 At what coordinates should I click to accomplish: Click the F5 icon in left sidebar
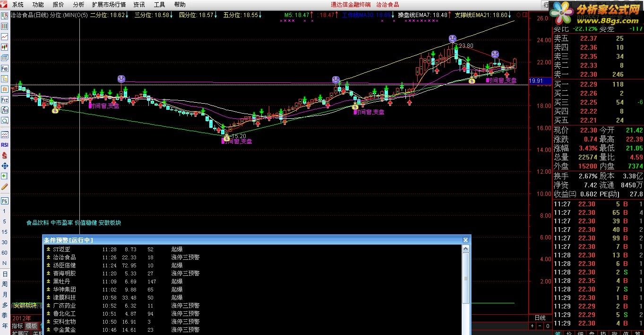pyautogui.click(x=5, y=201)
